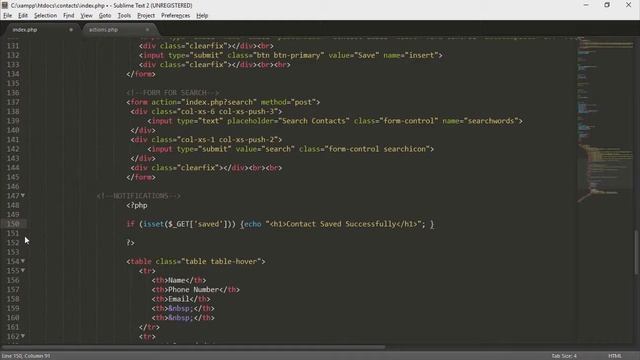Click the 'searchwords' name value

click(x=491, y=121)
